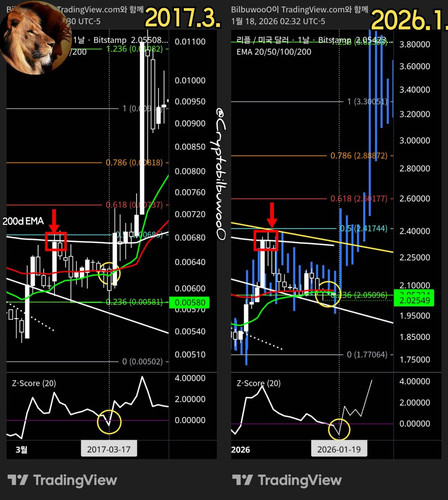Screen dimensions: 448x500
Task: Click the '0.786 (0.00818)' Fibonacci label
Action: pyautogui.click(x=134, y=162)
